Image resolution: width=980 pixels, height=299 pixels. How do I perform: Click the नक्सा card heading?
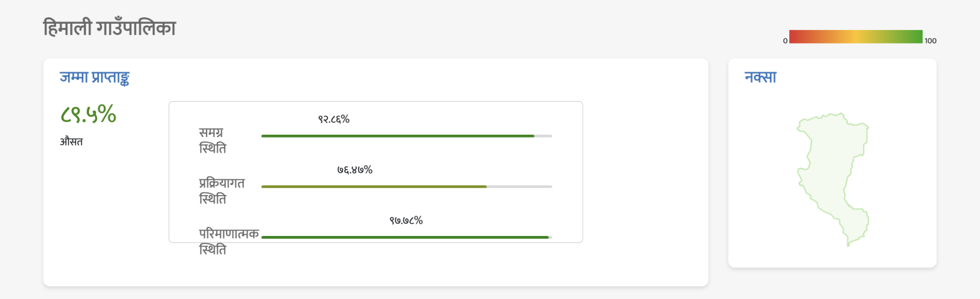[x=760, y=77]
